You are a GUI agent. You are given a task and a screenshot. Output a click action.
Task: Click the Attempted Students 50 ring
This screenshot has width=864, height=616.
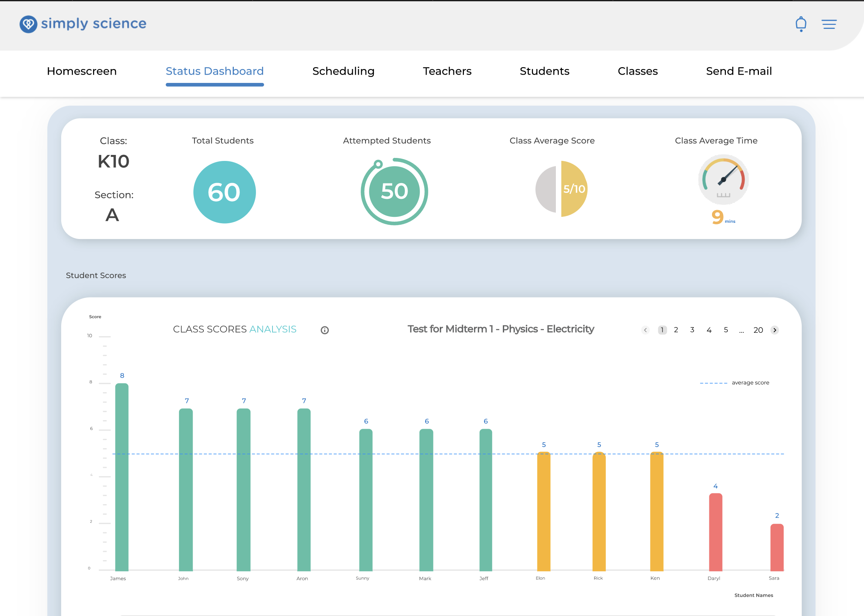pyautogui.click(x=394, y=192)
